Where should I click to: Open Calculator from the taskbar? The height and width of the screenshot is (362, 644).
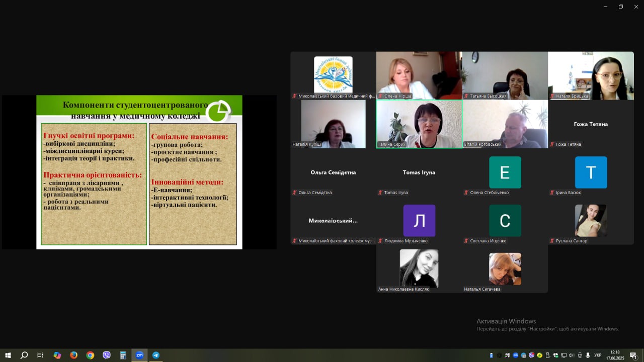pyautogui.click(x=123, y=355)
